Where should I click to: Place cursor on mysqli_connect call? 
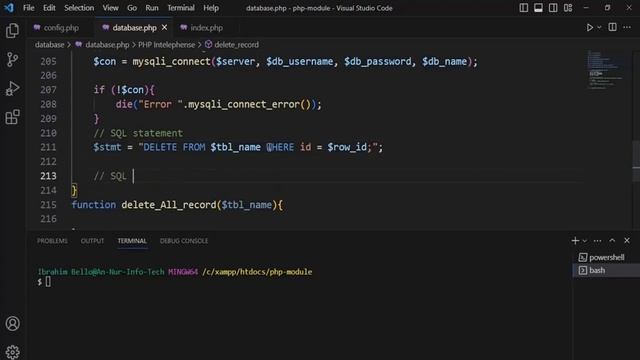171,62
